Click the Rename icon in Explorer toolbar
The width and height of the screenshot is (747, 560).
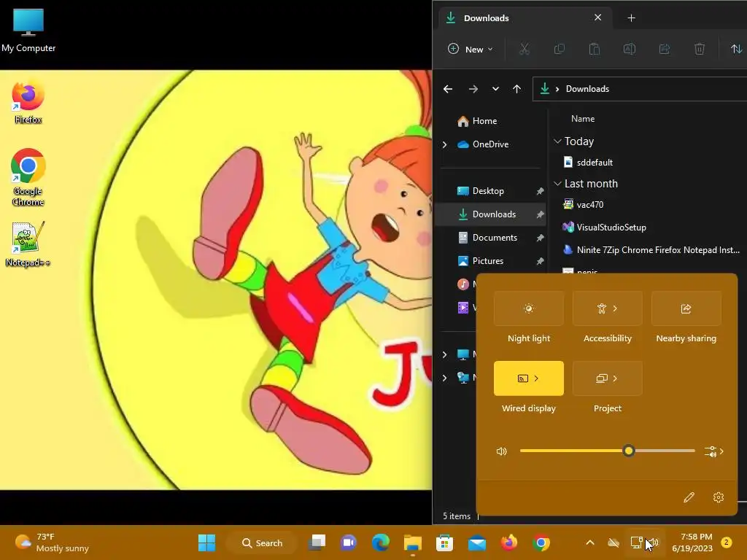point(630,49)
